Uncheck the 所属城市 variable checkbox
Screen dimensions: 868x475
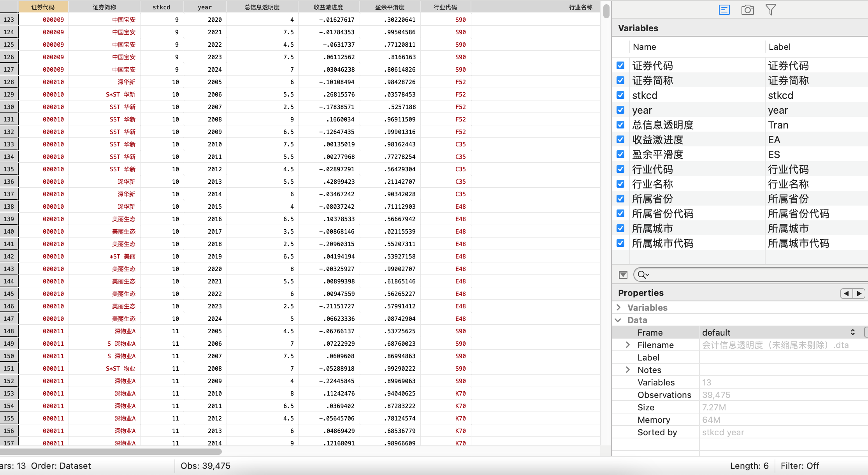tap(620, 229)
